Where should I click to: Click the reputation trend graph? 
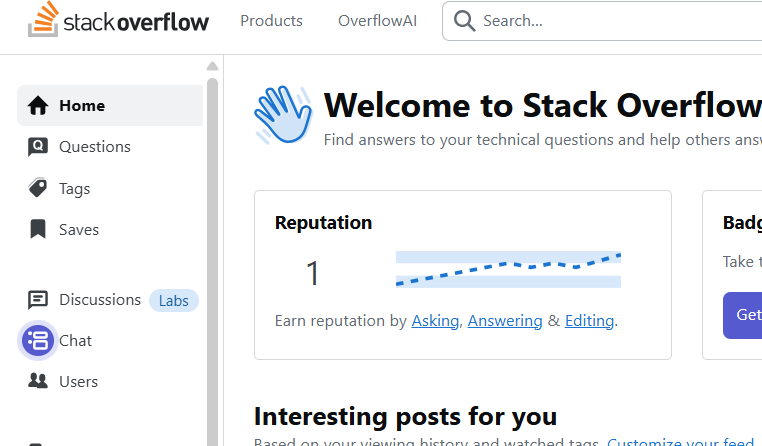click(508, 270)
